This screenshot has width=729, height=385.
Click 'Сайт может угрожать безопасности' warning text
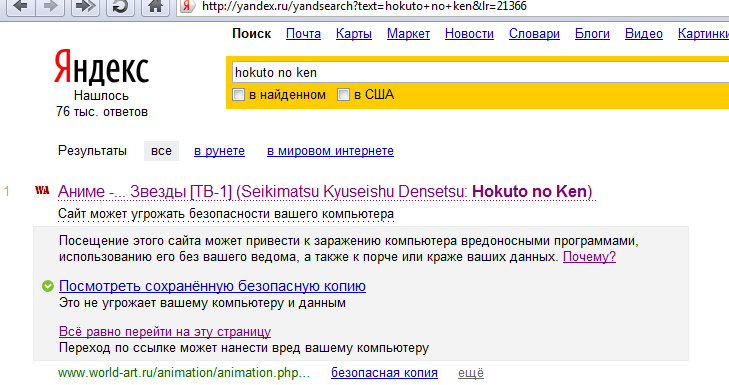point(226,214)
